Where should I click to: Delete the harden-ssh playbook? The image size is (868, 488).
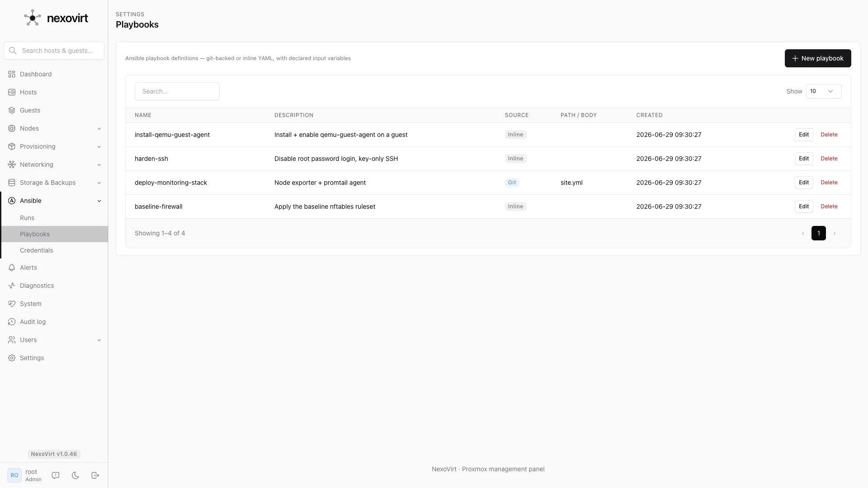coord(829,159)
